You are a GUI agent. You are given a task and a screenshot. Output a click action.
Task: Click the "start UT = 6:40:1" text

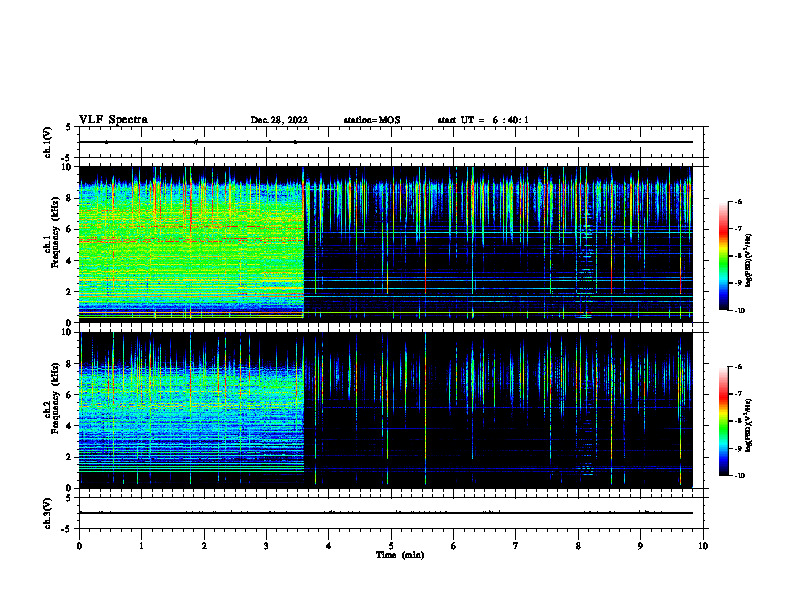click(483, 120)
